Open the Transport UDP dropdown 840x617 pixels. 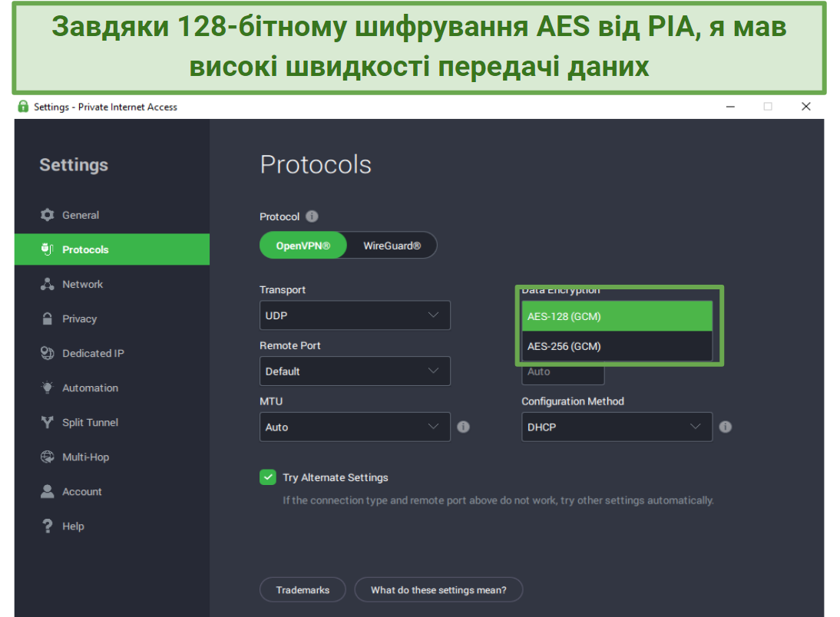click(355, 315)
